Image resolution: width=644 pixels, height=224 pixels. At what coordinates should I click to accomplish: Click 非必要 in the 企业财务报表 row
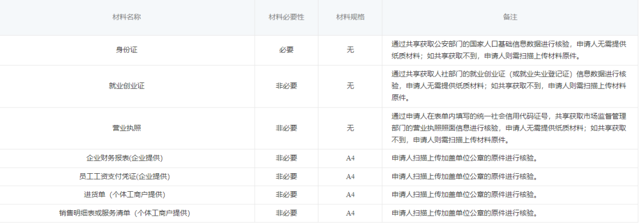pos(286,158)
